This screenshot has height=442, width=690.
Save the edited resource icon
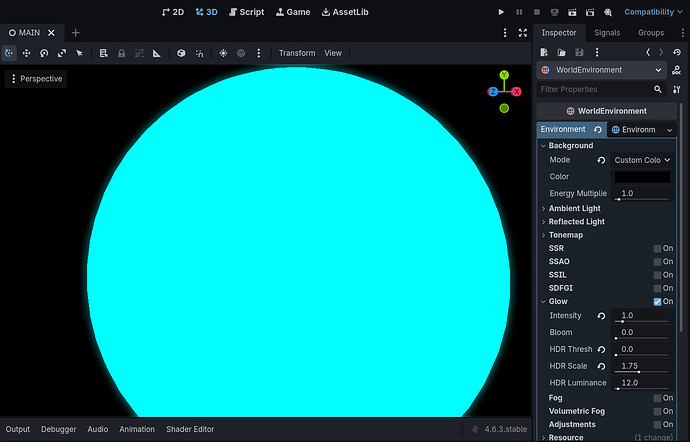579,52
